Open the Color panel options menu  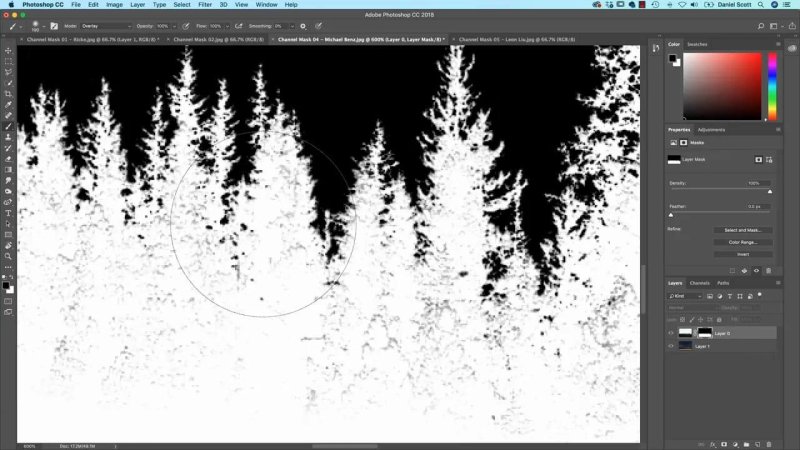778,44
